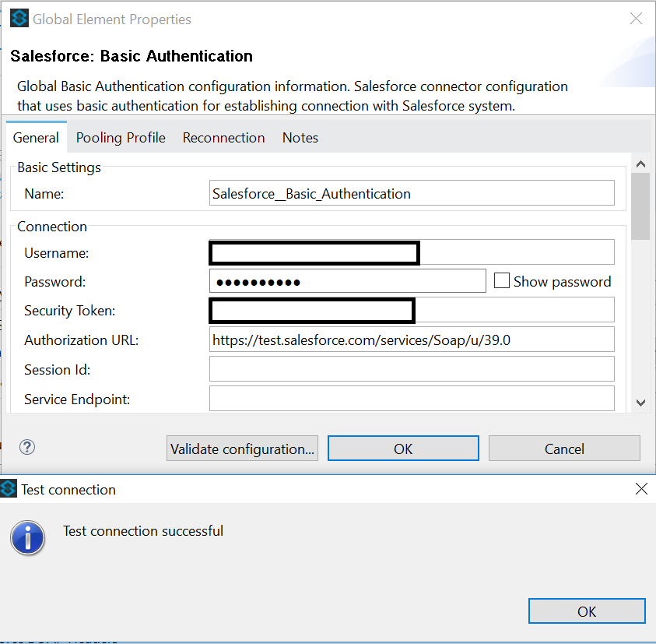Click OK in the Global Element Properties dialog

(x=403, y=449)
